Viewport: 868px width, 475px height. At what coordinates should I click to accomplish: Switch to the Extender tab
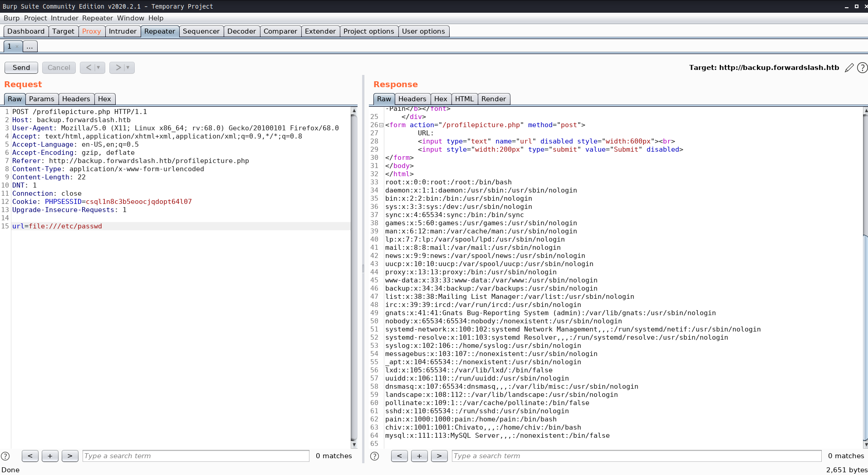pyautogui.click(x=320, y=31)
